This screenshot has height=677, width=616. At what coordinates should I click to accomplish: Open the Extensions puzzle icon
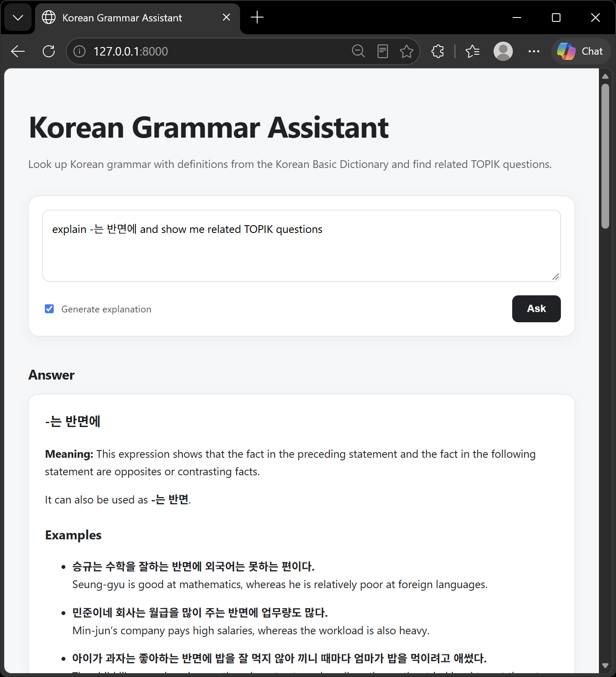(x=438, y=51)
